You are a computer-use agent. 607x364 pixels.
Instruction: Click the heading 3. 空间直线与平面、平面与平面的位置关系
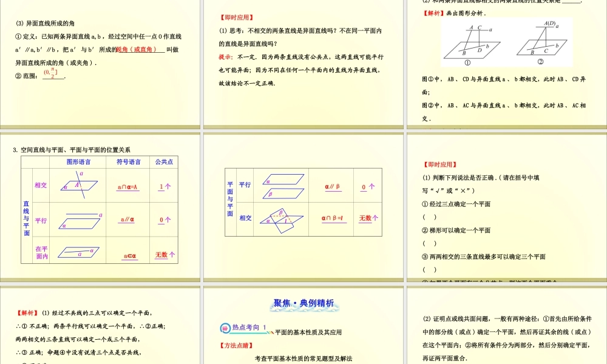(x=72, y=150)
